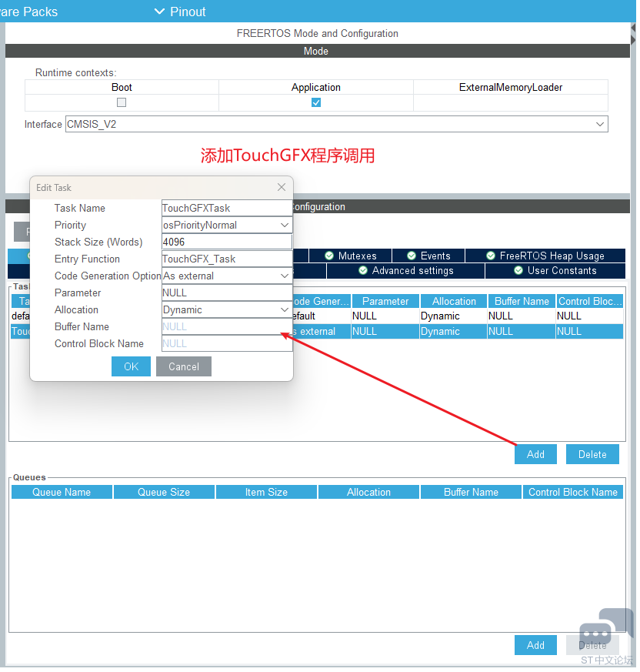Screen dimensions: 640x672
Task: Open Code Generation Option dropdown
Action: coord(228,277)
